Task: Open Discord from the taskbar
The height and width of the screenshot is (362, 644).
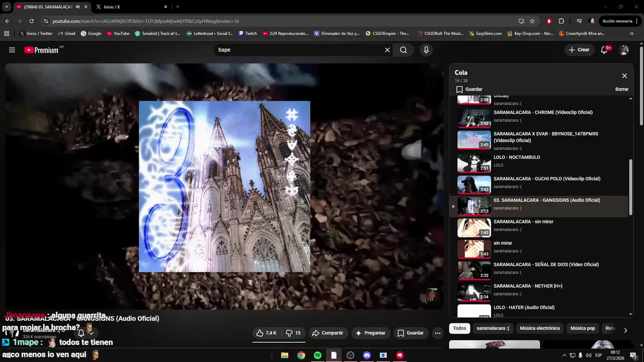Action: 367,355
